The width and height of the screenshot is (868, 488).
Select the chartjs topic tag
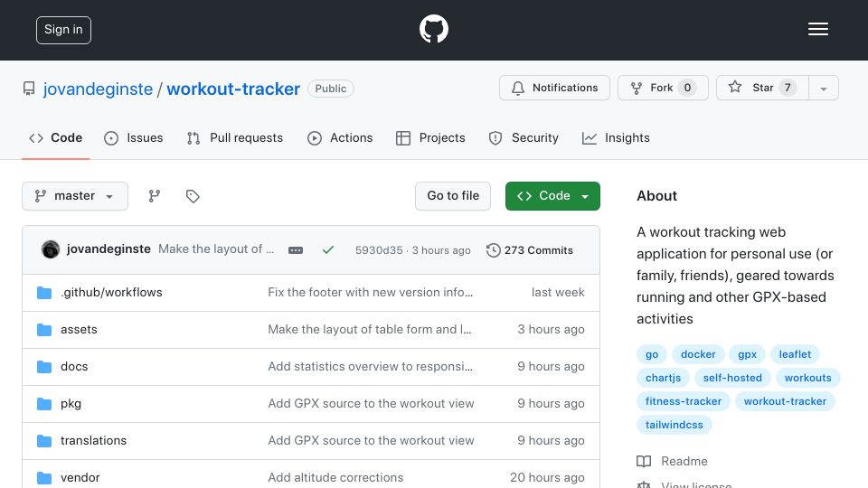(x=663, y=378)
